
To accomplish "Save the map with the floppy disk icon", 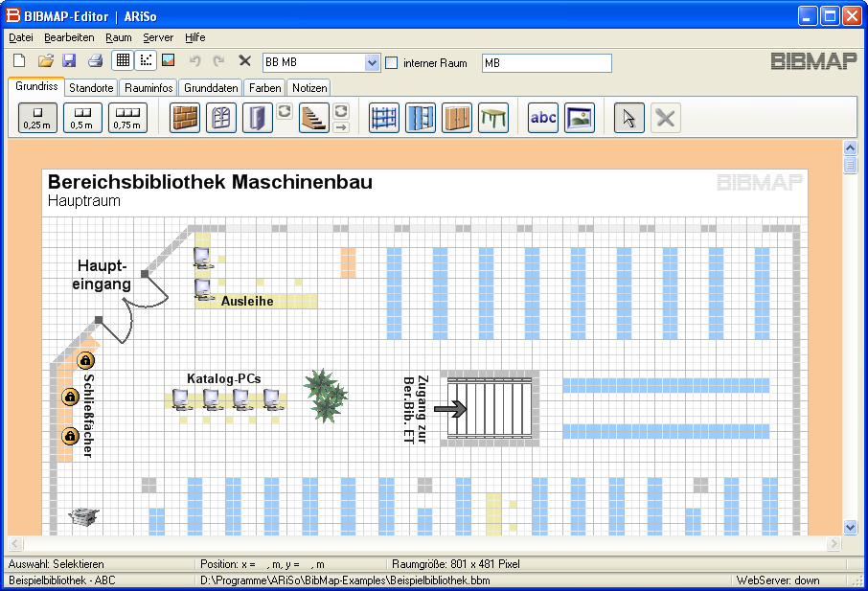I will coord(69,61).
